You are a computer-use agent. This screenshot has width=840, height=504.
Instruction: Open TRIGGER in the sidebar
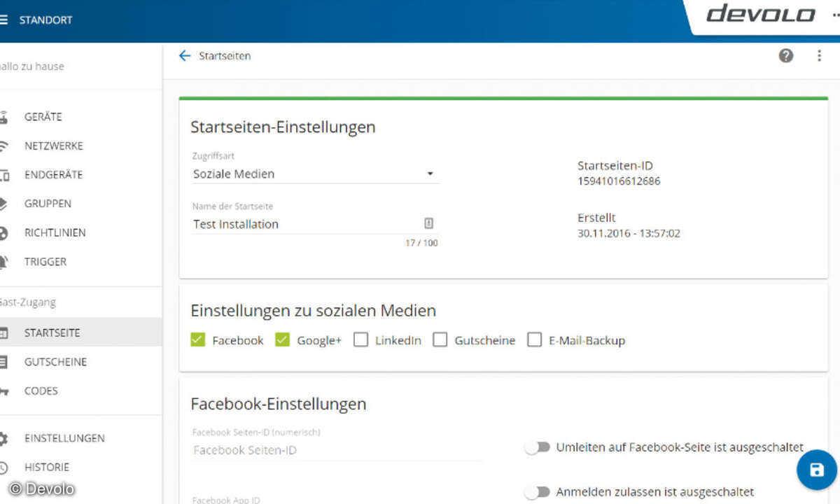point(45,262)
